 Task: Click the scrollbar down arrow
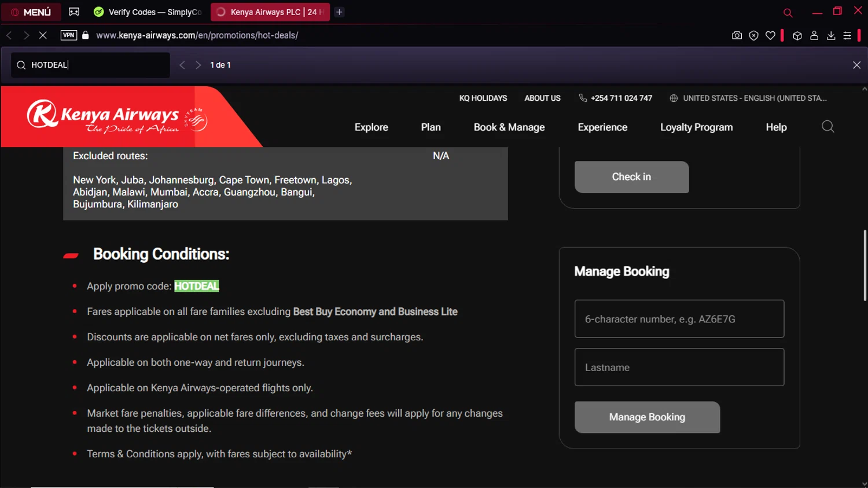(x=865, y=484)
